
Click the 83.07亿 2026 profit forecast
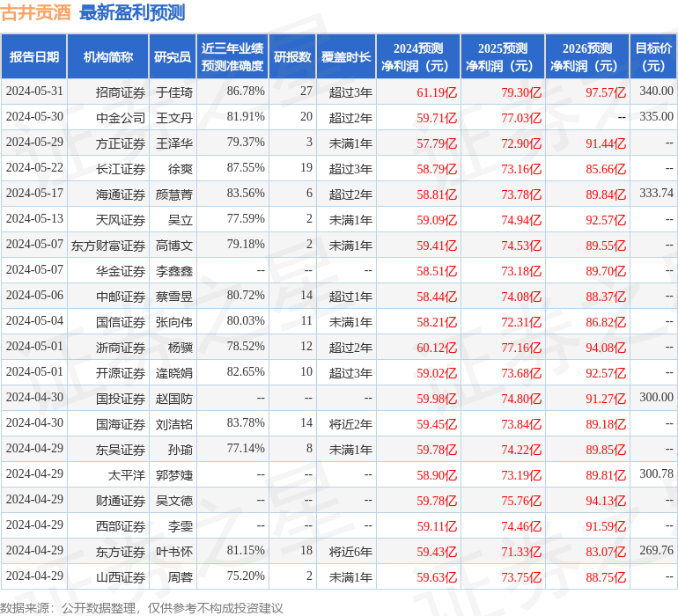tap(606, 551)
